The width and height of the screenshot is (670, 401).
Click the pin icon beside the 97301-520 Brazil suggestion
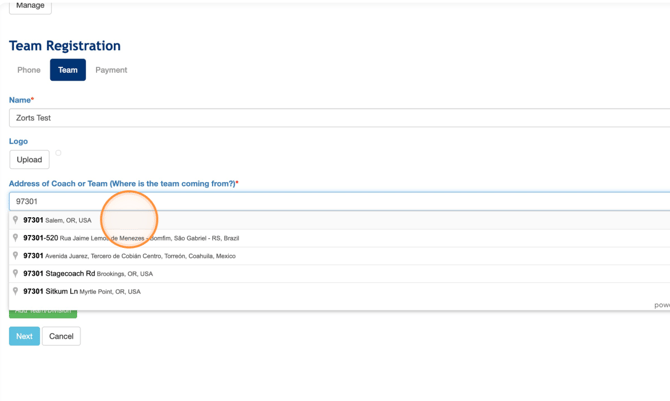point(15,238)
